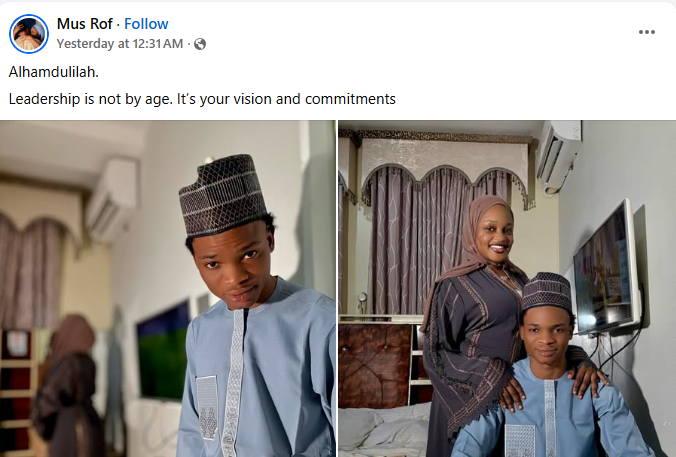Click the air conditioner in left photo
Screen dimensions: 676x457
point(112,198)
